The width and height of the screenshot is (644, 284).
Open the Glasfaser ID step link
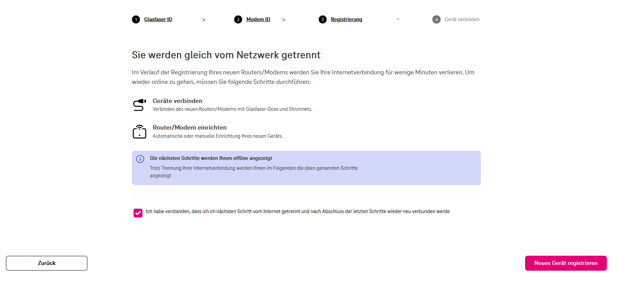pyautogui.click(x=158, y=19)
